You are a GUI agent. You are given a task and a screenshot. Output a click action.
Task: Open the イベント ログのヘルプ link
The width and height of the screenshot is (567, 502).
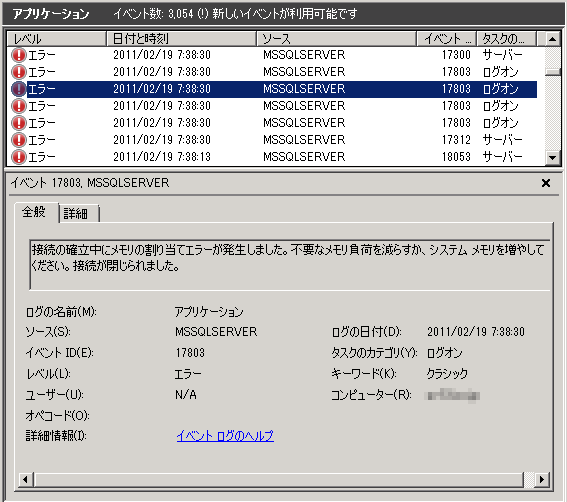tap(225, 436)
